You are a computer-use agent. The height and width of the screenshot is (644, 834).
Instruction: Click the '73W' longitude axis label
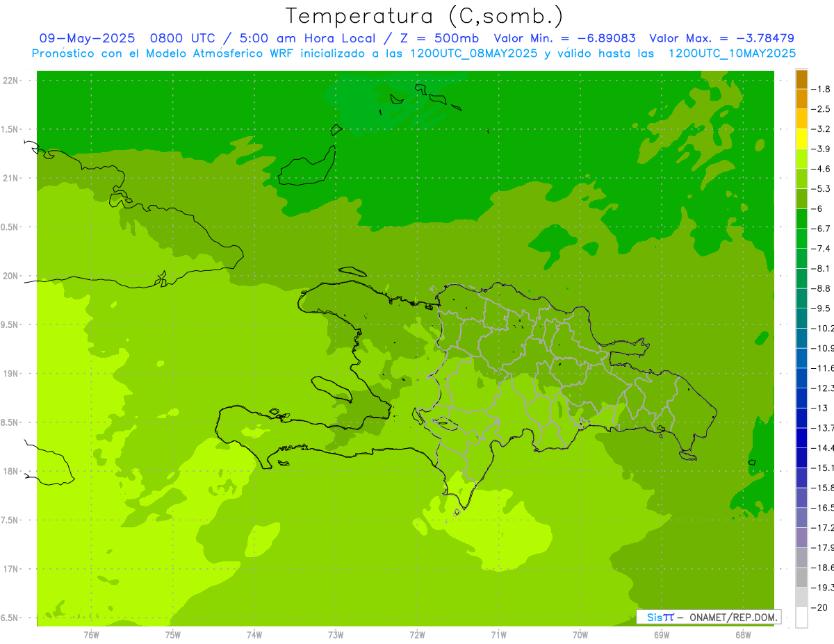coord(336,635)
